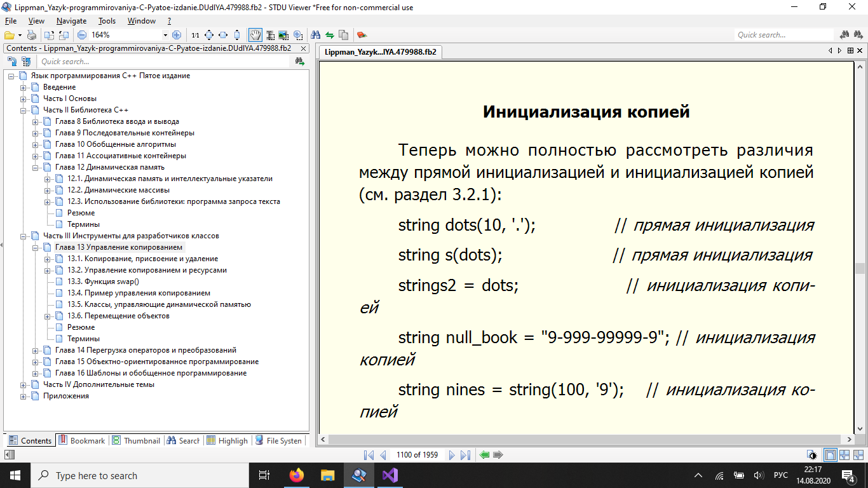Go to next page arrow
The height and width of the screenshot is (488, 868).
click(452, 455)
